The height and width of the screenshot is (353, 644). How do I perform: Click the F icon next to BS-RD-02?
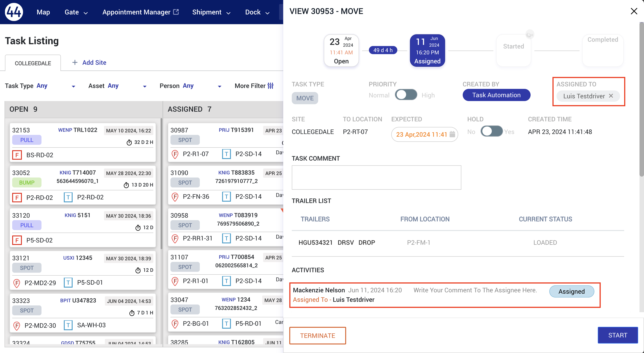tap(17, 155)
